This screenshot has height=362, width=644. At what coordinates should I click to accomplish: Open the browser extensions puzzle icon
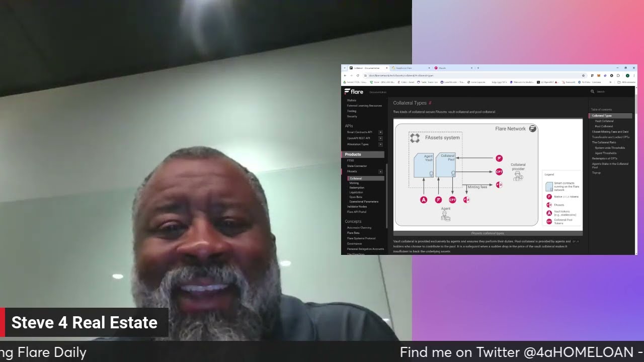tap(618, 75)
